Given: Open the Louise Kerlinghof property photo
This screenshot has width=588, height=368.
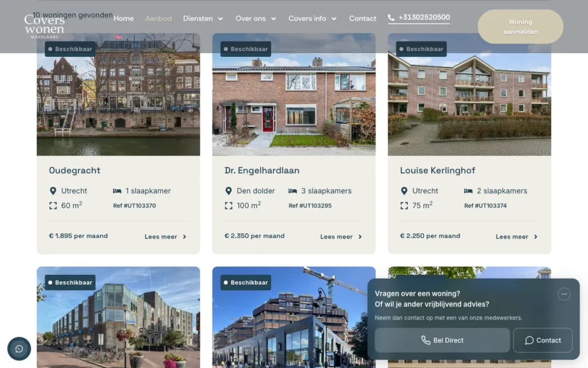Looking at the screenshot, I should [x=470, y=95].
